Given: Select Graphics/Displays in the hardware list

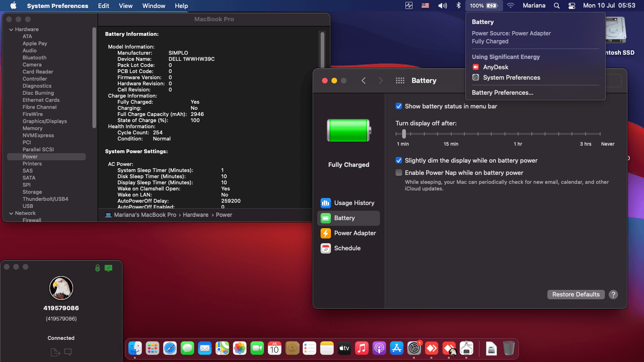Looking at the screenshot, I should point(45,122).
